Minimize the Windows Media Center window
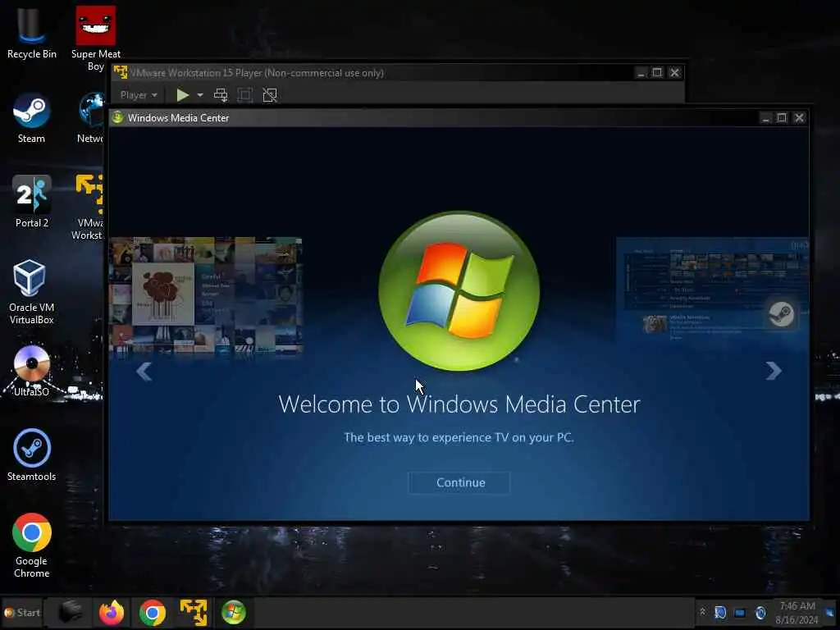Screen dimensions: 840x630 point(765,118)
